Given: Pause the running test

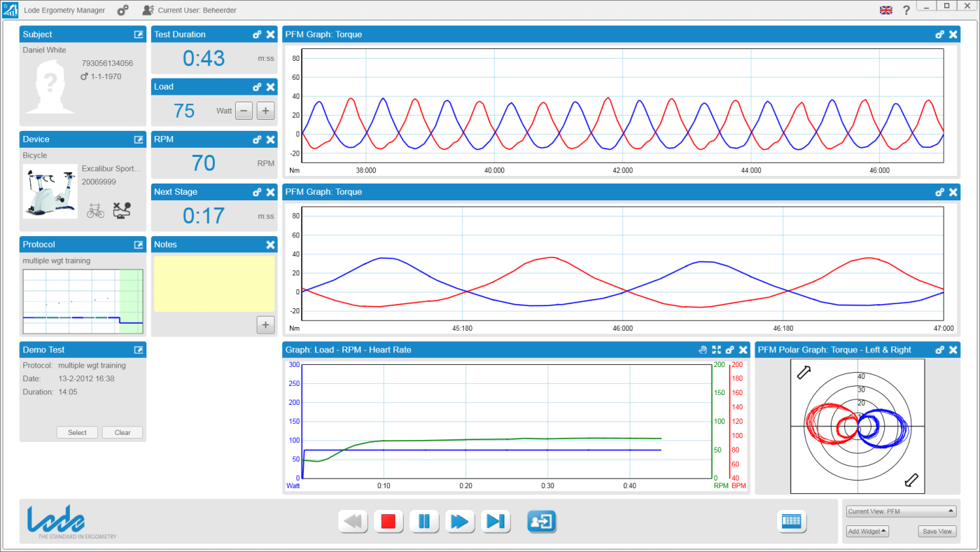Looking at the screenshot, I should pos(424,521).
